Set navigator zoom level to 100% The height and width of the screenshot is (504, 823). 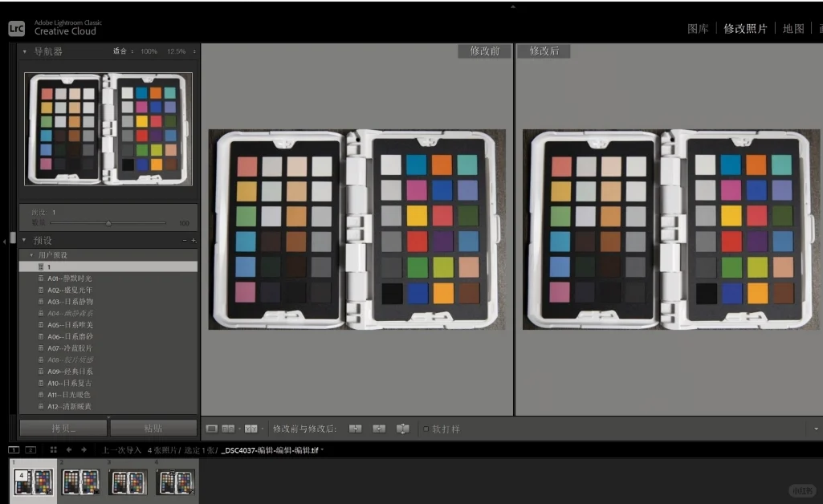[x=149, y=51]
